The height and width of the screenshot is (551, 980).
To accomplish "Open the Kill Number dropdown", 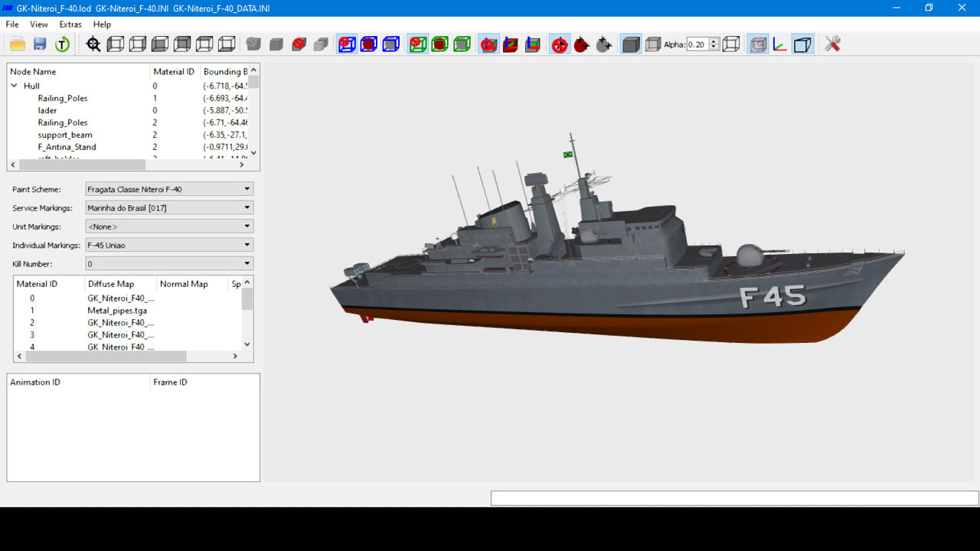I will [x=168, y=263].
